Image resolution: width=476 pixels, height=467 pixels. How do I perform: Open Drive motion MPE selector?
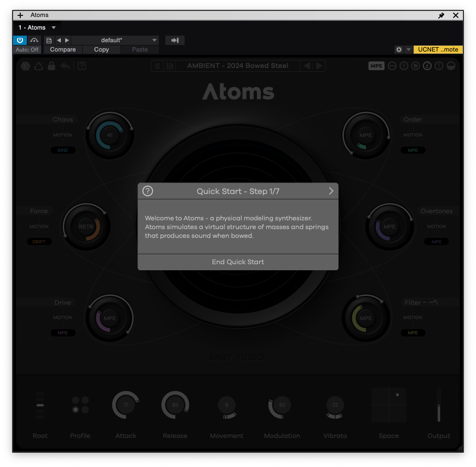coord(63,333)
